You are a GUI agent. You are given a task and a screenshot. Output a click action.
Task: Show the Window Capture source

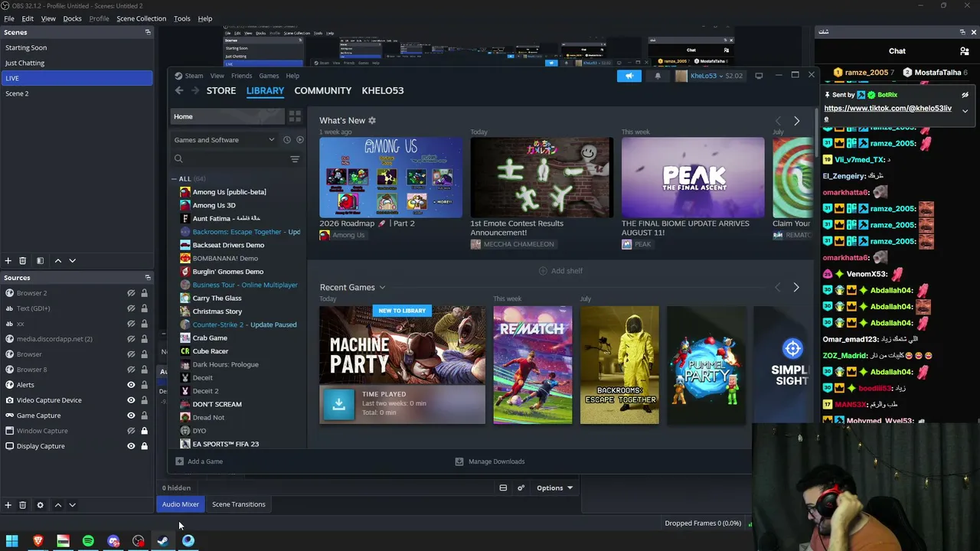pyautogui.click(x=131, y=431)
